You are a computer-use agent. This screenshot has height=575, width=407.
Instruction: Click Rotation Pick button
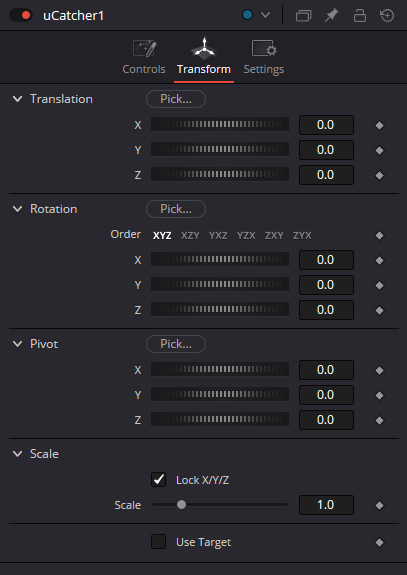pyautogui.click(x=176, y=209)
